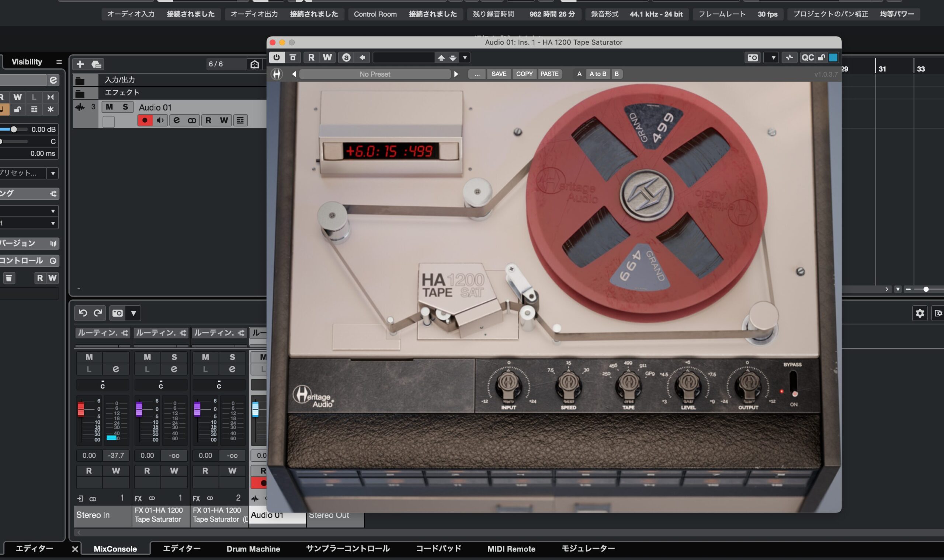Image resolution: width=944 pixels, height=560 pixels.
Task: Toggle monitor speaker icon on Audio 01
Action: pos(160,120)
